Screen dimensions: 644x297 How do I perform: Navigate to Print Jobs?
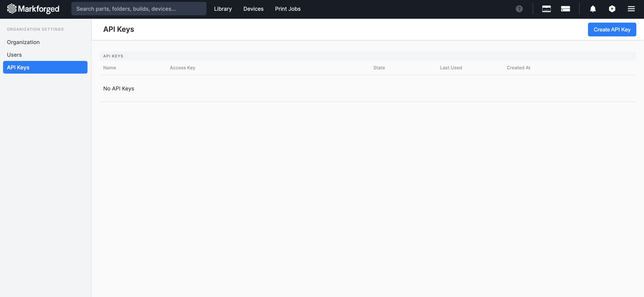[x=288, y=9]
